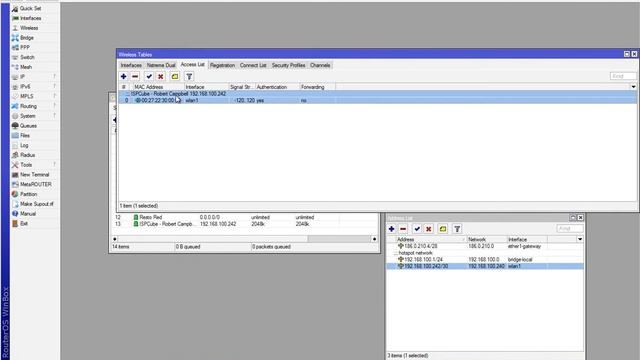Open the Channels tab
The height and width of the screenshot is (360, 640).
tap(320, 65)
